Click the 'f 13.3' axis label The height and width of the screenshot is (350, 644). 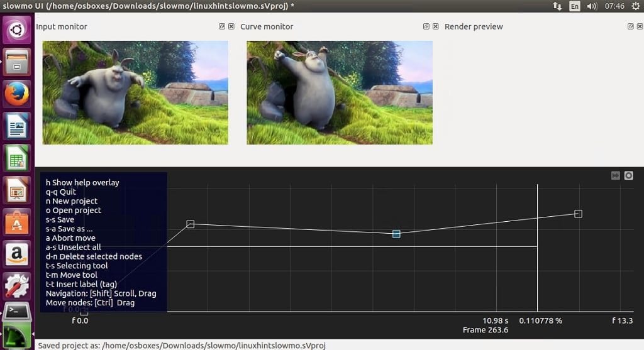[x=622, y=321]
